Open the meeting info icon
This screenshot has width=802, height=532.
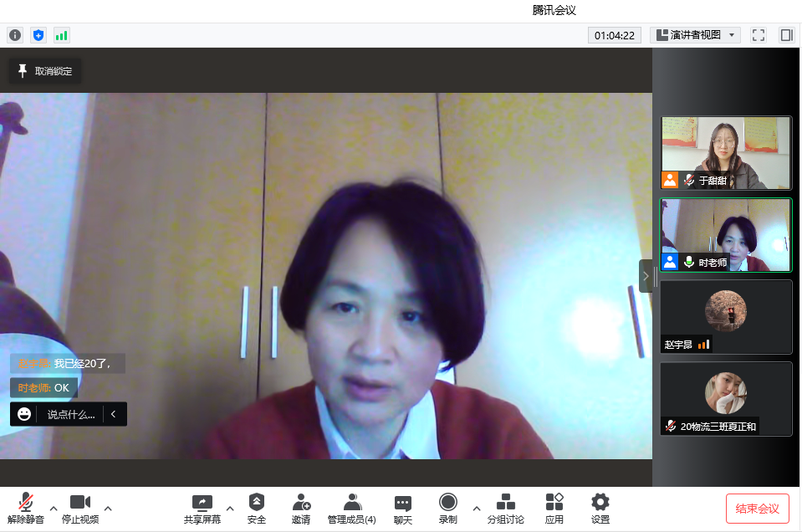click(x=15, y=35)
